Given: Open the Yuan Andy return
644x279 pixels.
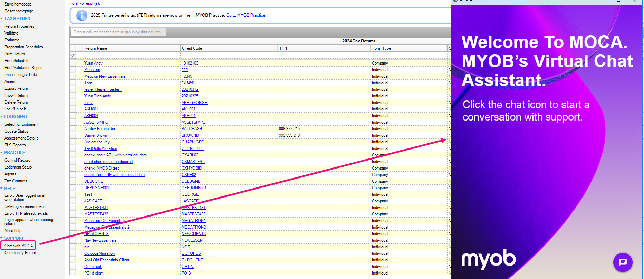Looking at the screenshot, I should tap(93, 63).
